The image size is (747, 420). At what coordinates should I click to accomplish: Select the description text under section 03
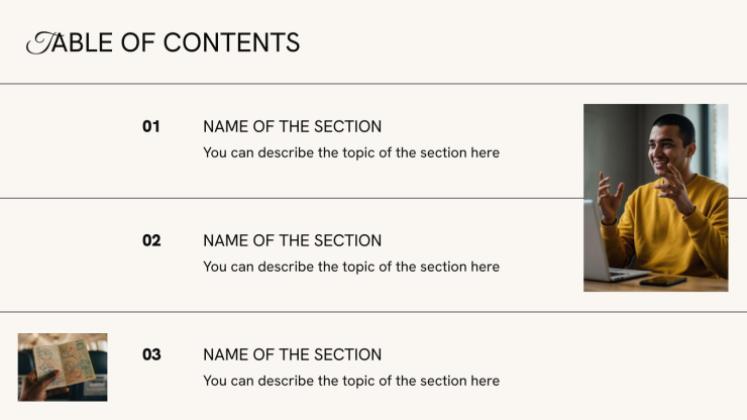coord(351,381)
